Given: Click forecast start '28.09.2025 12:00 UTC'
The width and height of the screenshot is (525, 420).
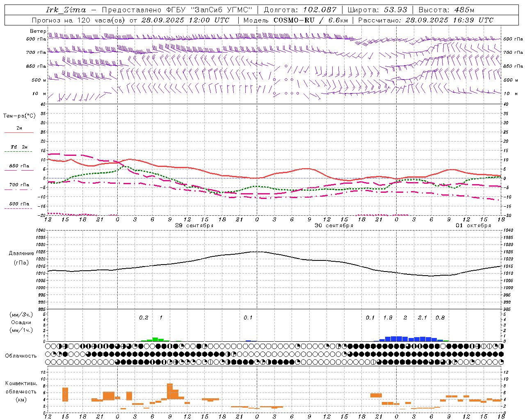Looking at the screenshot, I should [185, 20].
